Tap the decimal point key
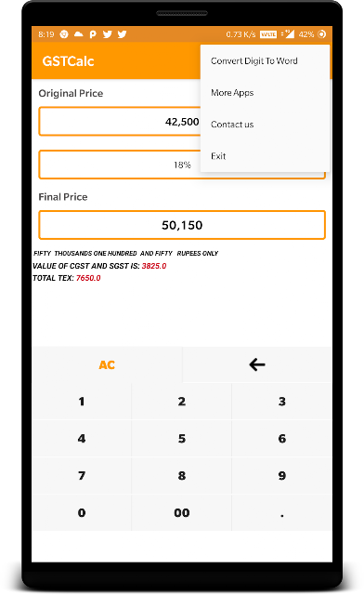Screen dimensions: 364x595 coord(281,512)
